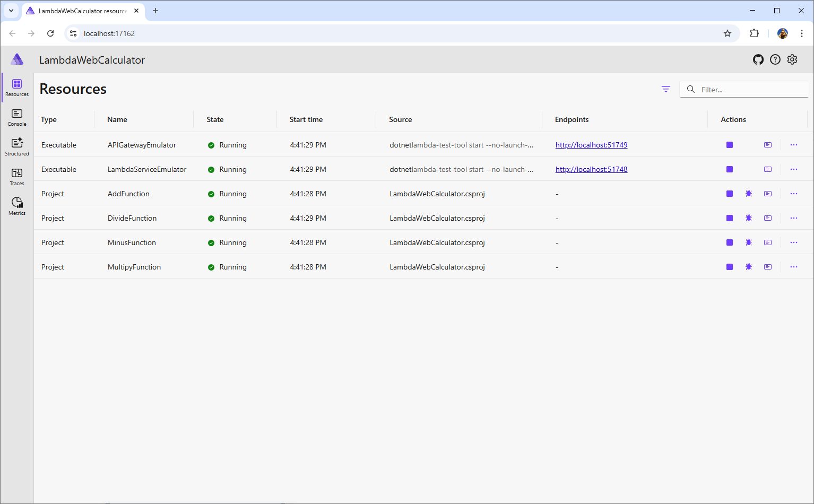Screen dimensions: 814x504
Task: Open the Console logs page in sidebar
Action: (17, 117)
